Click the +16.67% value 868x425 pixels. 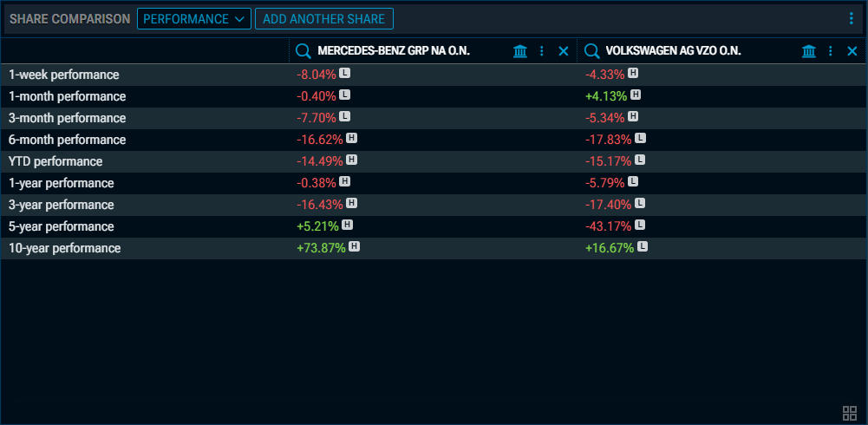pos(610,248)
